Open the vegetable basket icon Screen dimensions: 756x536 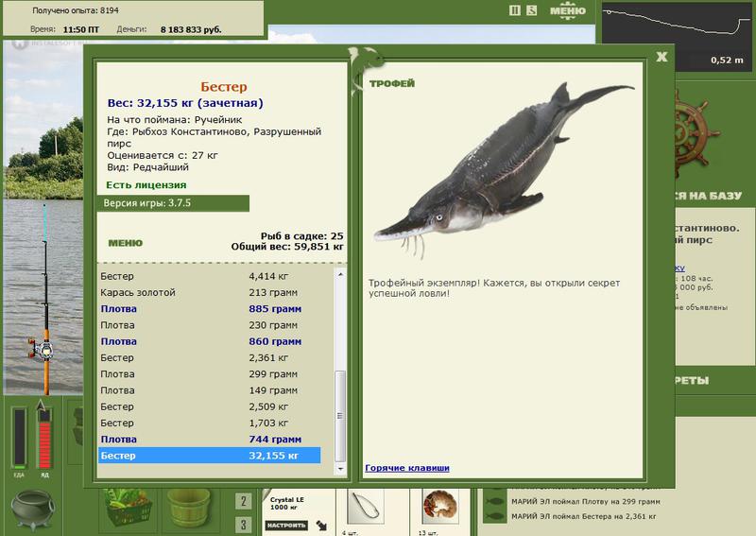point(129,508)
